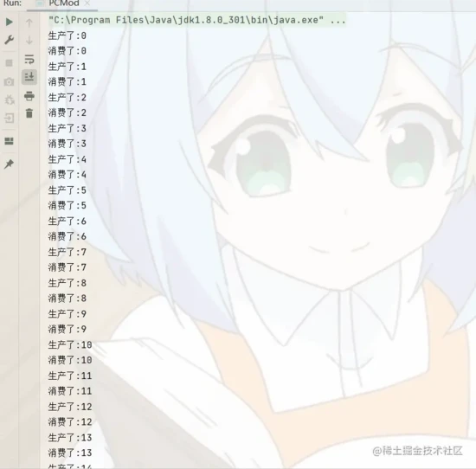Click the Stop process square icon
The width and height of the screenshot is (476, 469).
pyautogui.click(x=10, y=63)
